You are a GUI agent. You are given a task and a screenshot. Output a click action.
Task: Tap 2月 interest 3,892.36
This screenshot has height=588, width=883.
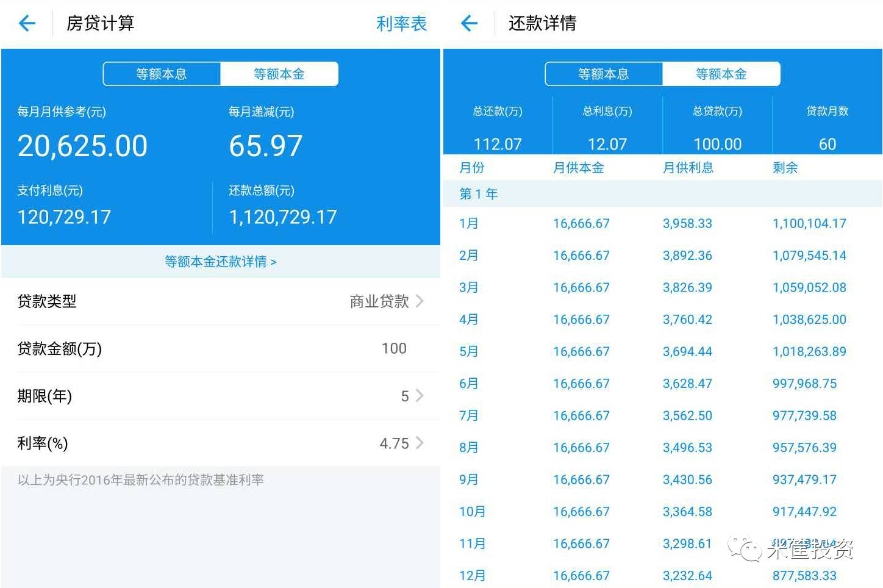pyautogui.click(x=687, y=256)
